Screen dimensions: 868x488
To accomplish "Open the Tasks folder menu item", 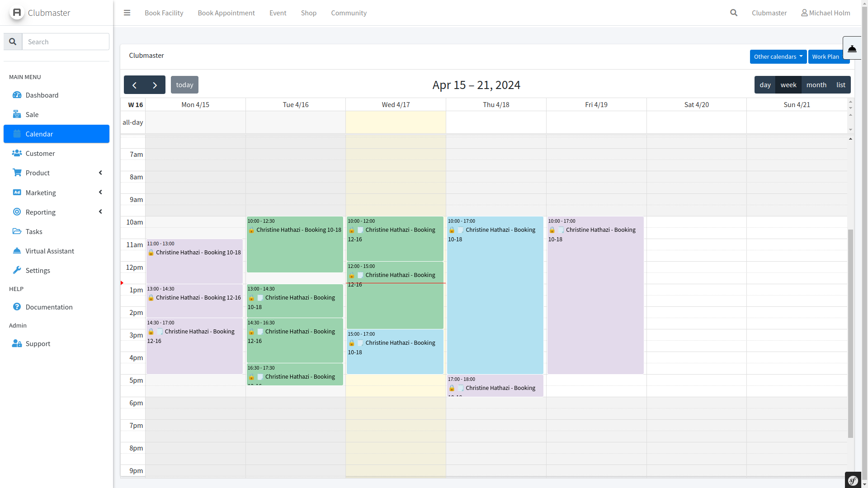I will 34,231.
